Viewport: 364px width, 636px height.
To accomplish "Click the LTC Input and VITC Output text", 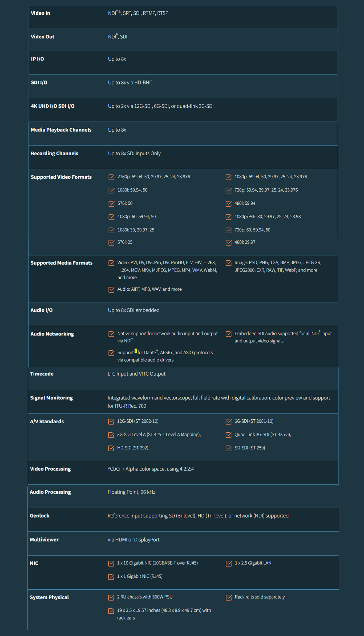I will coord(136,374).
